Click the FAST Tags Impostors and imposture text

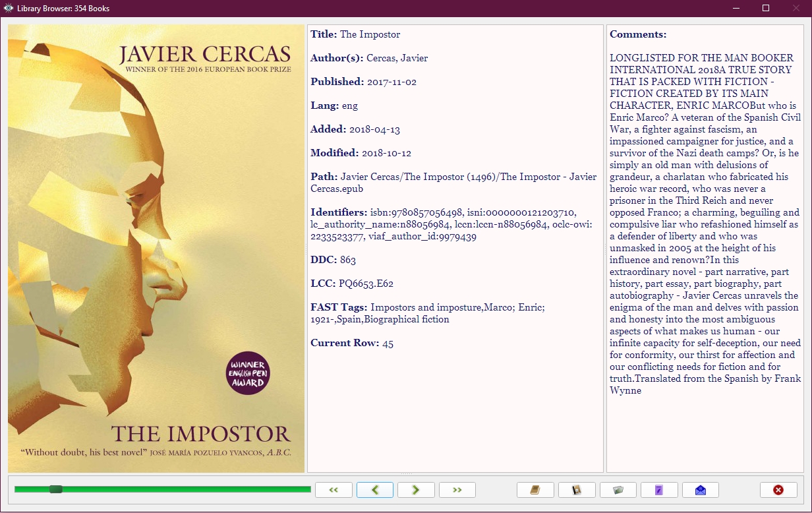426,307
